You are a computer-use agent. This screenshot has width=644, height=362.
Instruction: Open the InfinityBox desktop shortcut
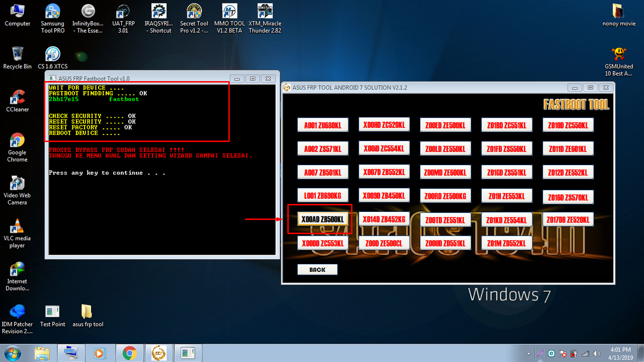88,19
